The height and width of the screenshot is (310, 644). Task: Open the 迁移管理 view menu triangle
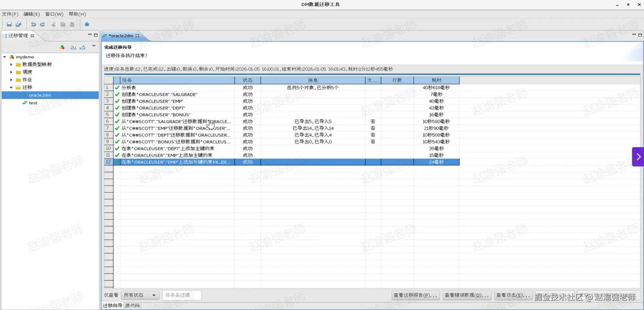click(x=94, y=46)
